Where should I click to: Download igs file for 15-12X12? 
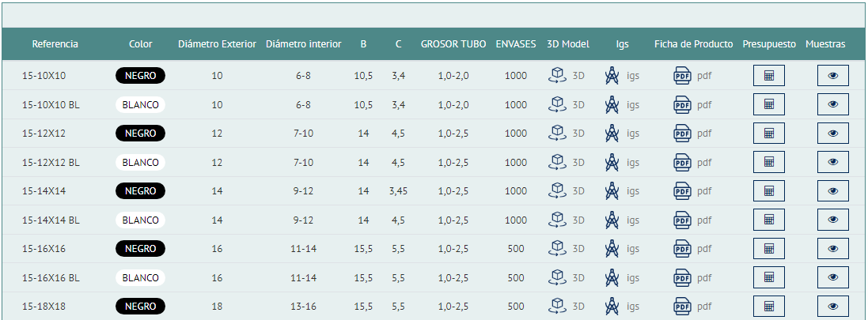coord(621,134)
